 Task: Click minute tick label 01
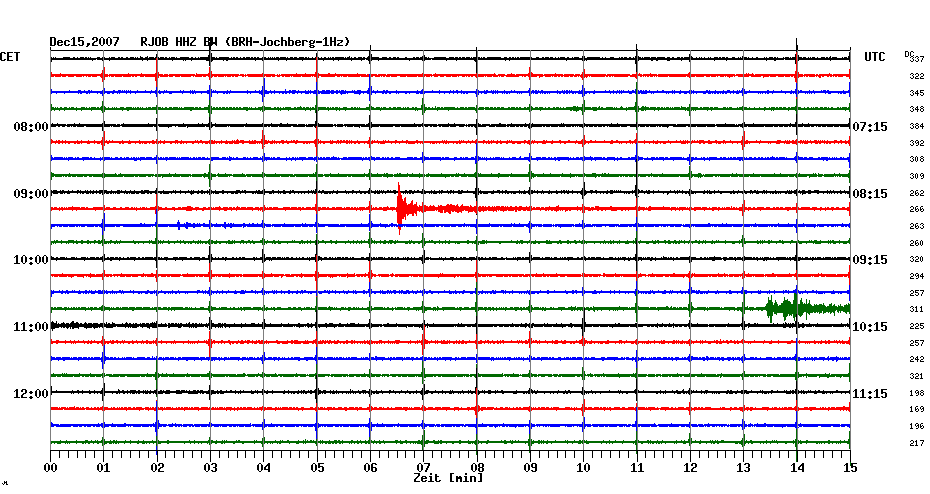(103, 468)
